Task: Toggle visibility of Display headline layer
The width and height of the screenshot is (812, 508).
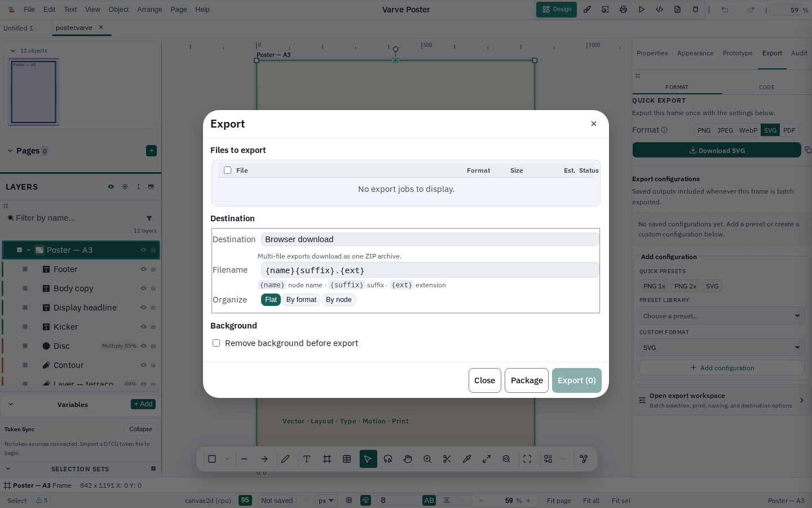Action: [x=143, y=308]
